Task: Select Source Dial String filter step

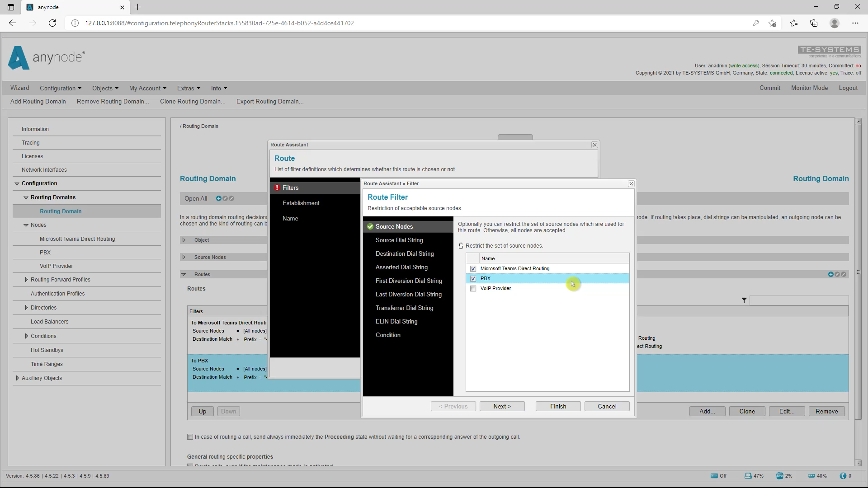Action: click(x=399, y=240)
